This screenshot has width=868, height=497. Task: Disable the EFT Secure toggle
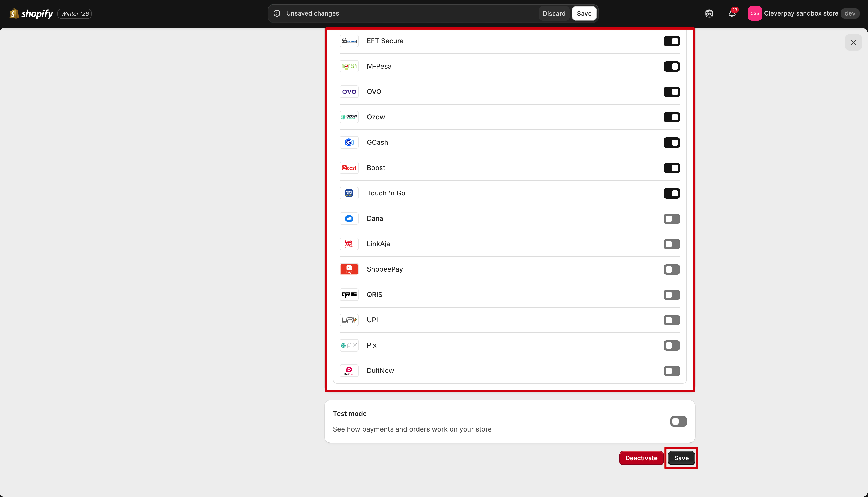click(x=671, y=41)
